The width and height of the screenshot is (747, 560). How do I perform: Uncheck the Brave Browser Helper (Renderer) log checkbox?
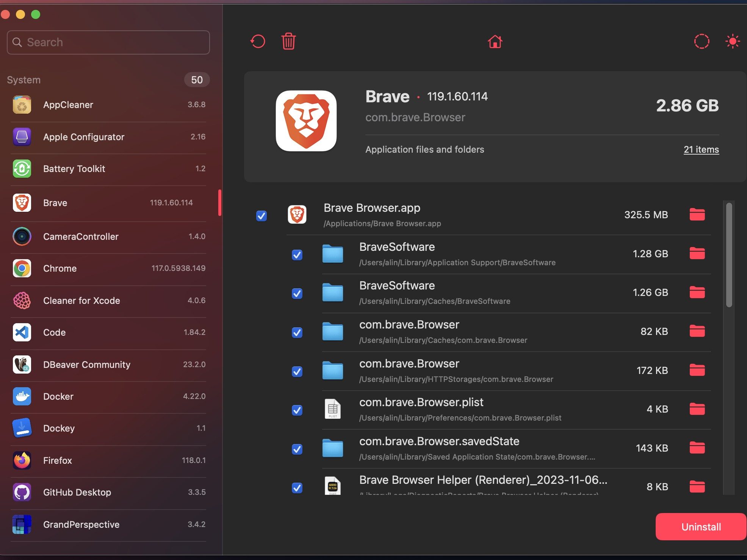point(297,488)
